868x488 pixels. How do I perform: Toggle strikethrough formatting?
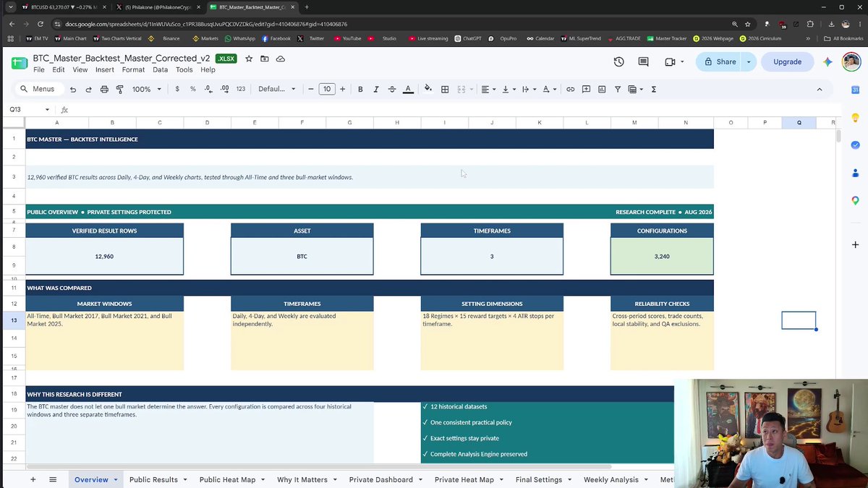click(392, 89)
